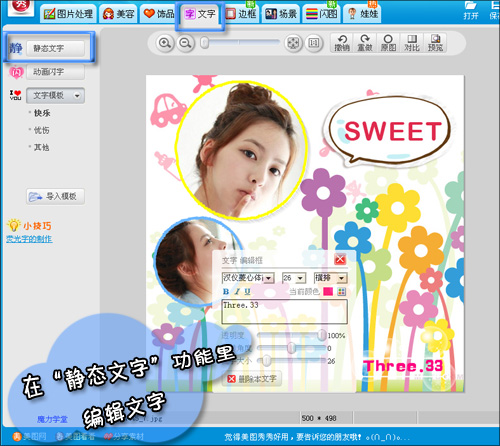The image size is (500, 446).
Task: Toggle italic formatting in text editor
Action: pyautogui.click(x=237, y=292)
